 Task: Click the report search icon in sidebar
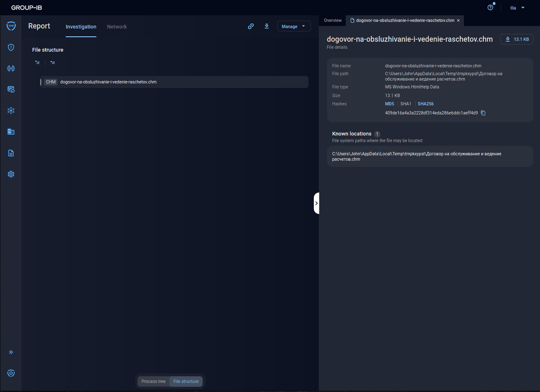(x=11, y=90)
